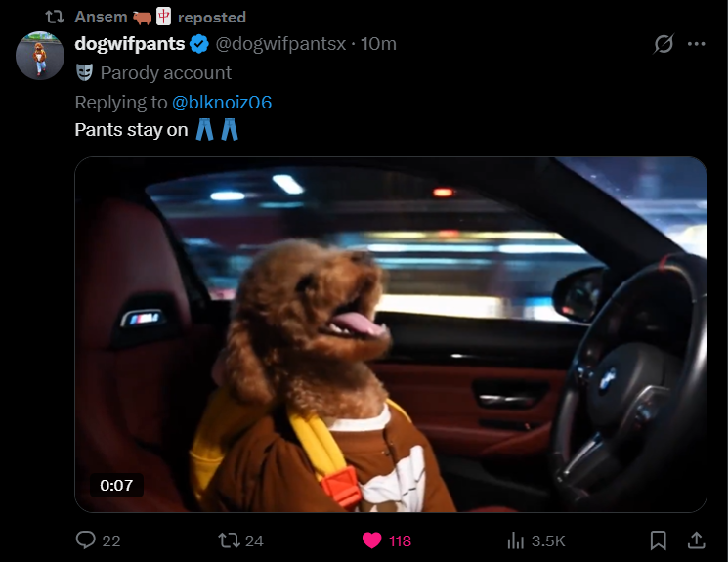Open the share tweet icon
Viewport: 728px width, 562px height.
pos(697,540)
